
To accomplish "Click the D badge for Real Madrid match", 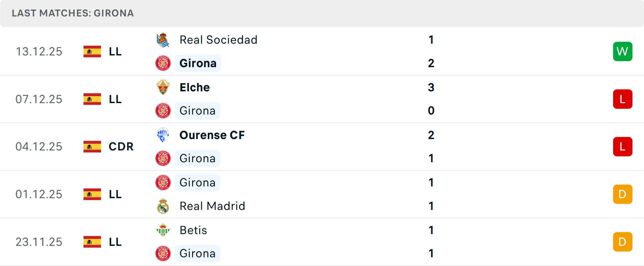I will pyautogui.click(x=623, y=194).
